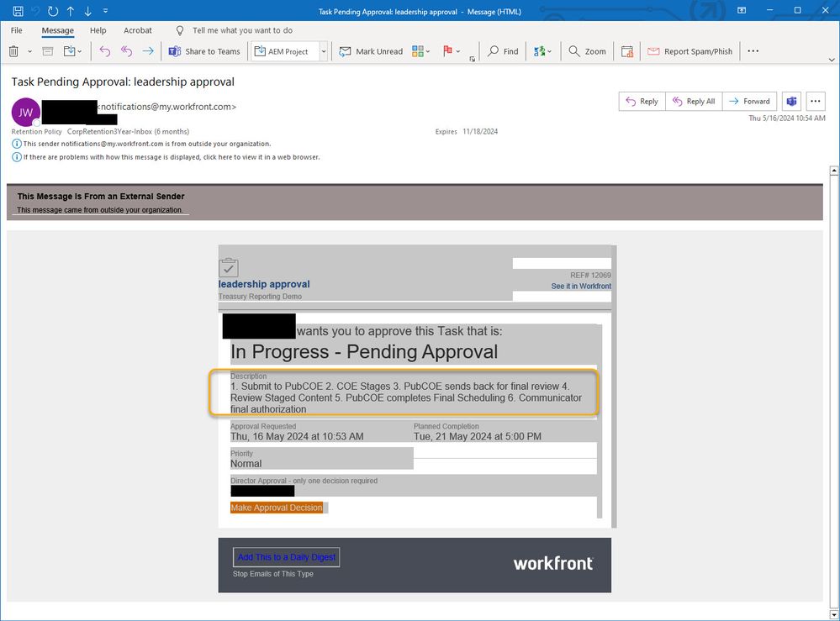Screen dimensions: 840x621
Task: Click Share to Teams in the ribbon
Action: [204, 51]
